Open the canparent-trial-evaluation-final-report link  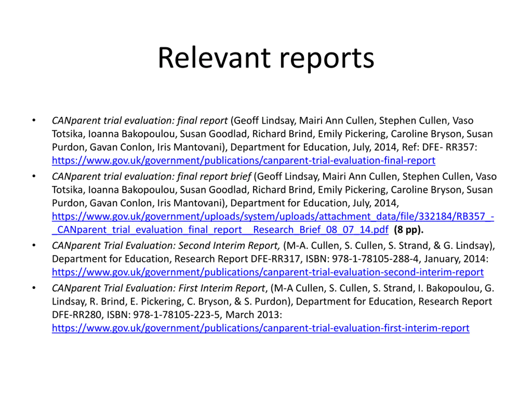pyautogui.click(x=243, y=160)
